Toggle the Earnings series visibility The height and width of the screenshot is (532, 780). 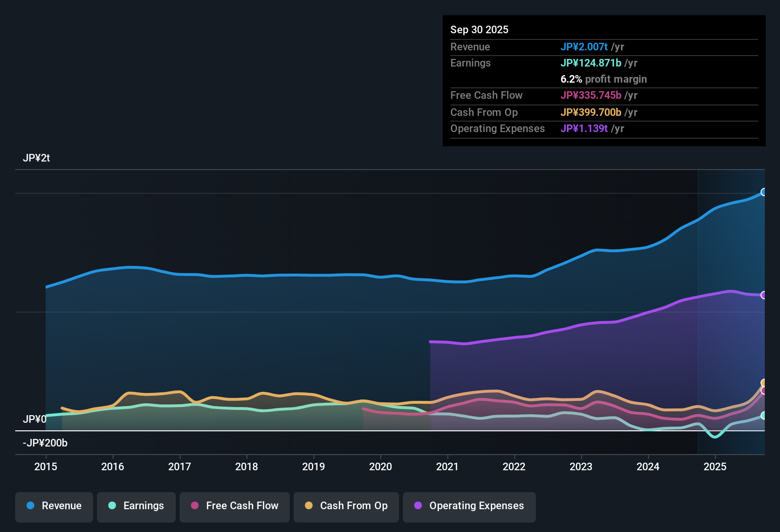[136, 506]
